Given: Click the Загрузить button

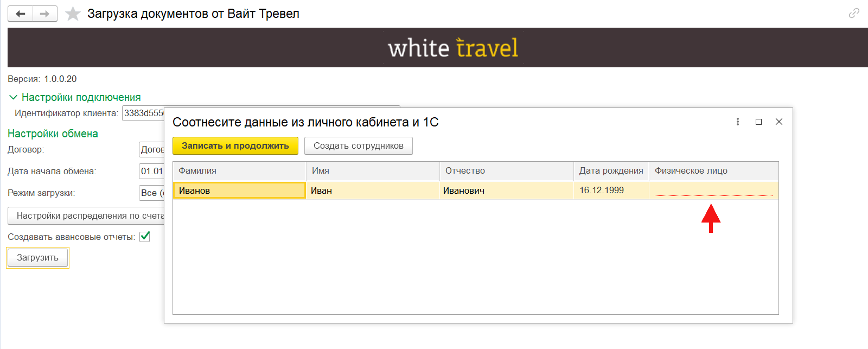Looking at the screenshot, I should pos(37,258).
